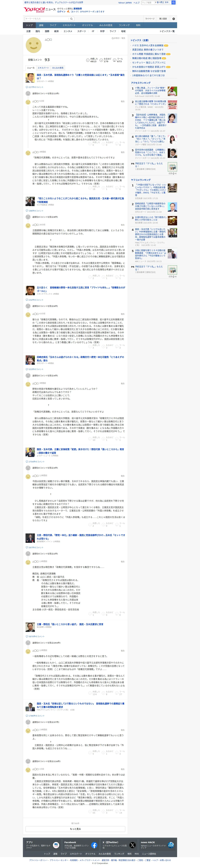Viewport: 200px width, 868px height.
Task: Toggle the 共感した reaction showing 16
Action: click(x=94, y=188)
